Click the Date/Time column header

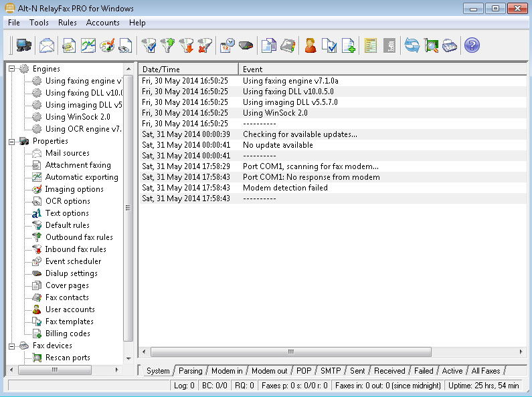[187, 69]
